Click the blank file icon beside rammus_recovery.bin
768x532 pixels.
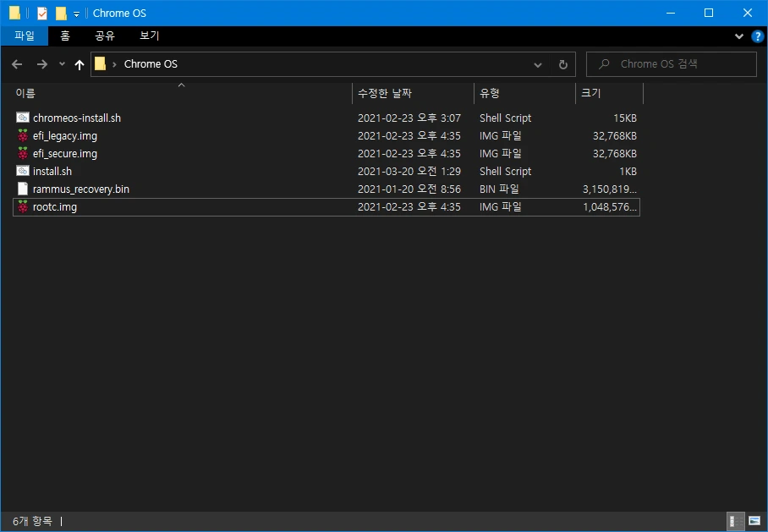(23, 189)
